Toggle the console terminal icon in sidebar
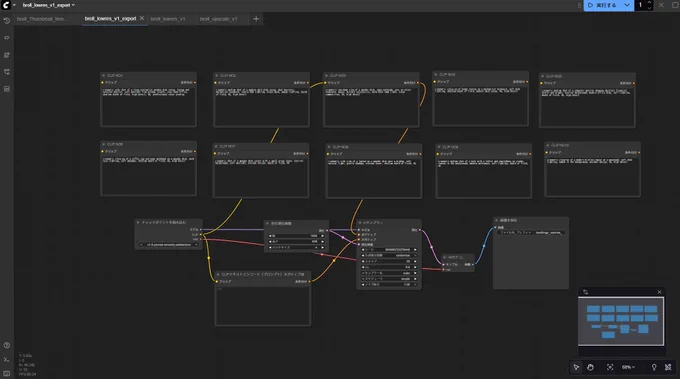The width and height of the screenshot is (680, 379). 7,359
